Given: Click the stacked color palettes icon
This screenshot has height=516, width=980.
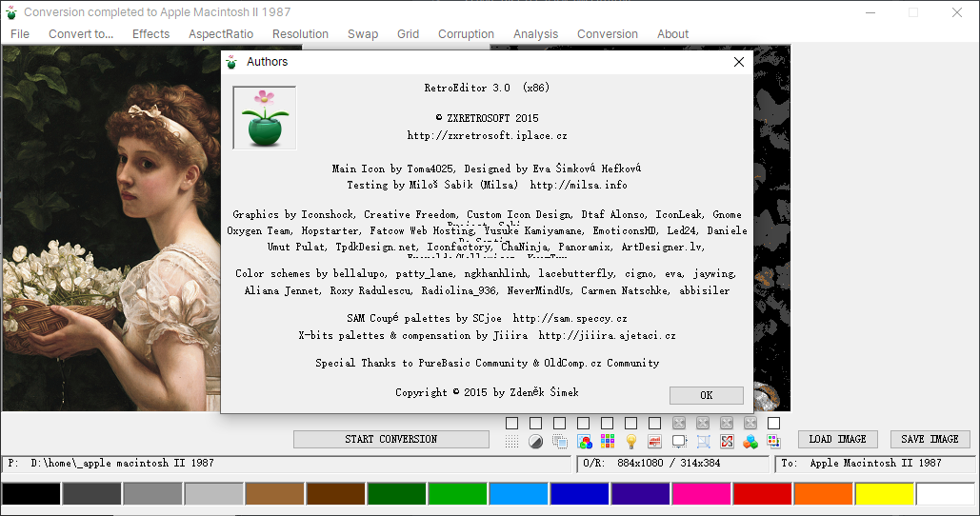Looking at the screenshot, I should coord(773,442).
